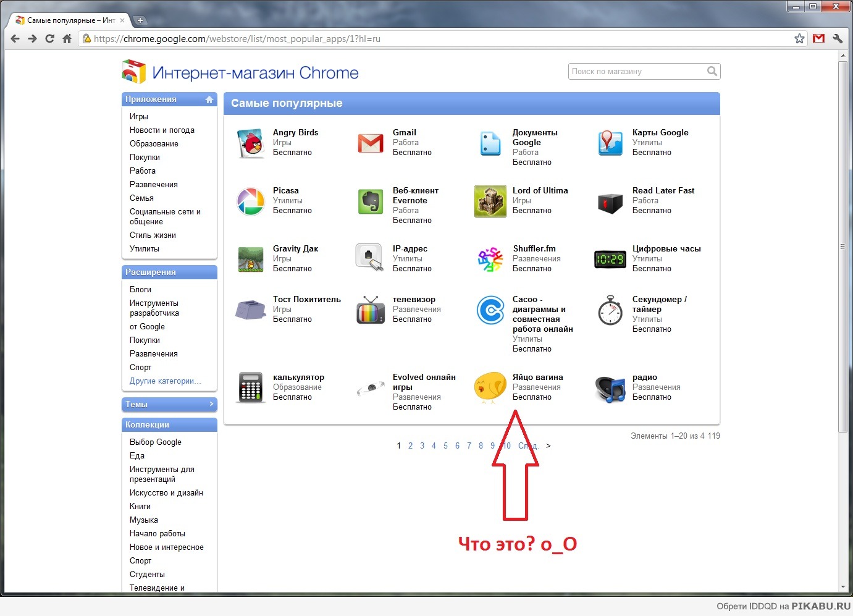This screenshot has width=853, height=616.
Task: Open the Evernote web client icon
Action: [x=370, y=201]
